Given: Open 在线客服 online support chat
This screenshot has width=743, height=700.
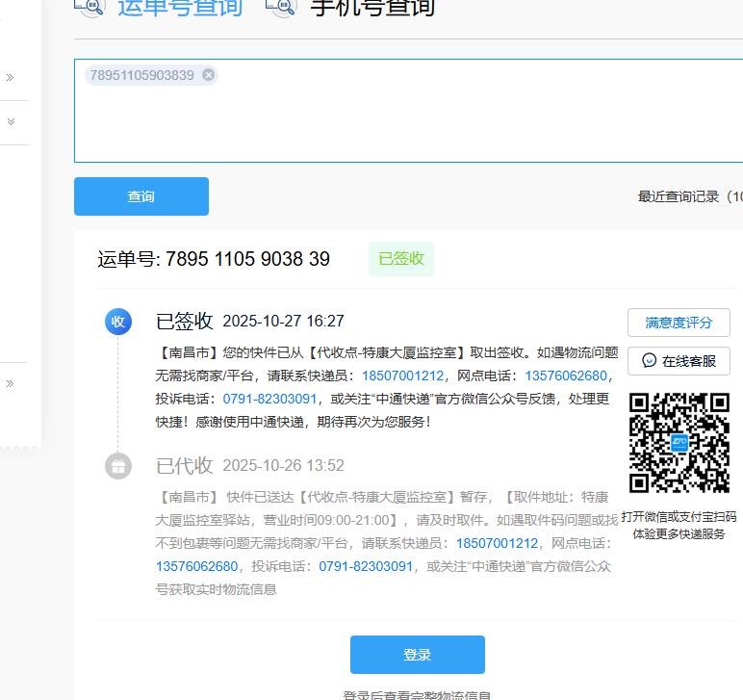Looking at the screenshot, I should [x=679, y=361].
